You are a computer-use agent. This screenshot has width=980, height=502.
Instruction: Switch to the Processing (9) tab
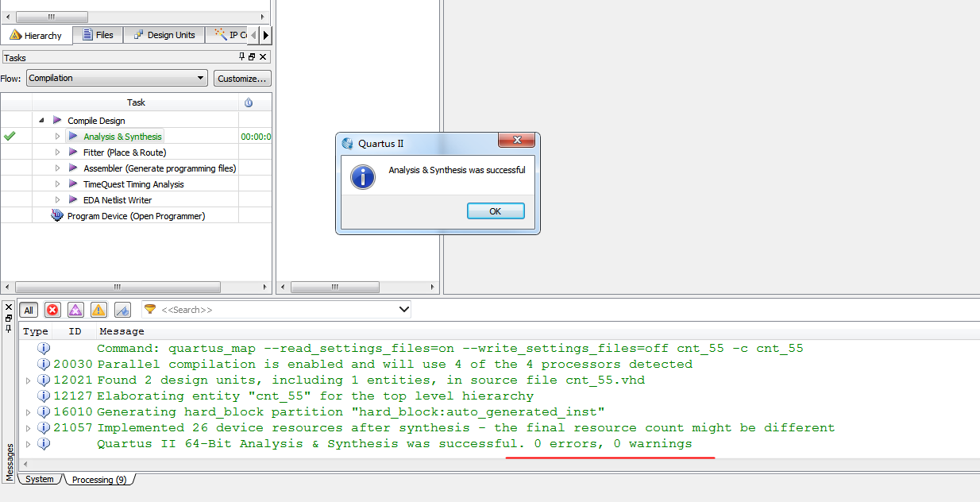tap(98, 480)
